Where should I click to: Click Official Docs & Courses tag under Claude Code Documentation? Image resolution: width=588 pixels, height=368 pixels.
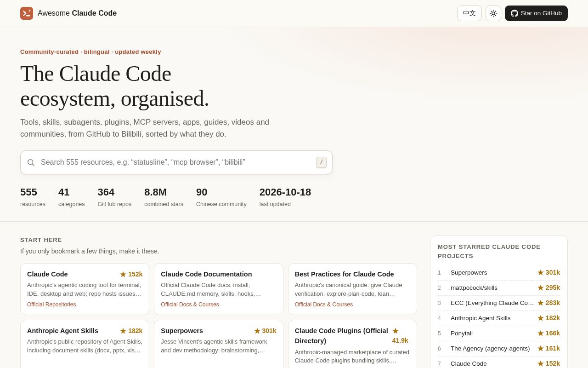coord(190,305)
